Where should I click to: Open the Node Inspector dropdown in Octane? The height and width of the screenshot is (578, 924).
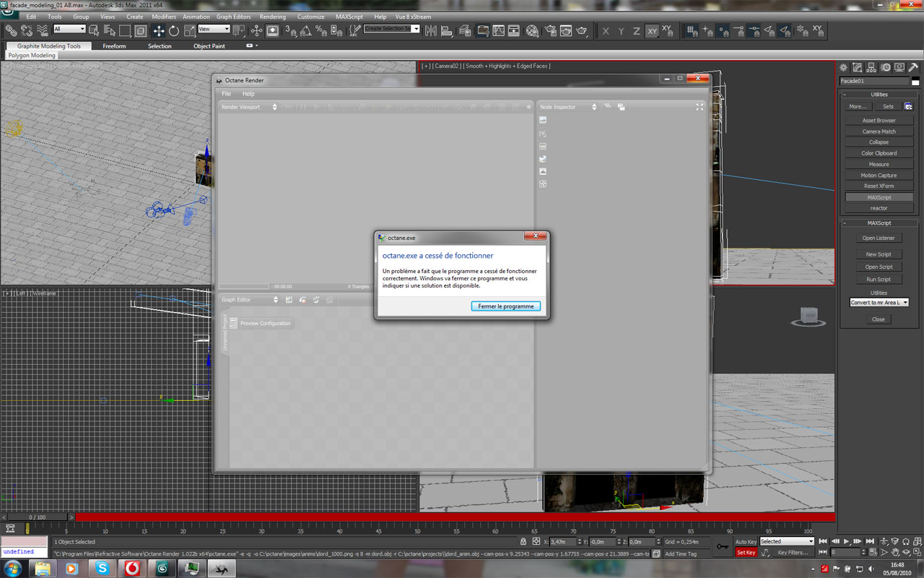click(569, 107)
